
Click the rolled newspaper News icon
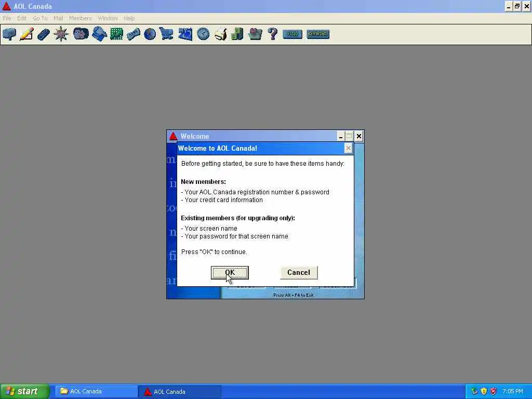(x=134, y=34)
